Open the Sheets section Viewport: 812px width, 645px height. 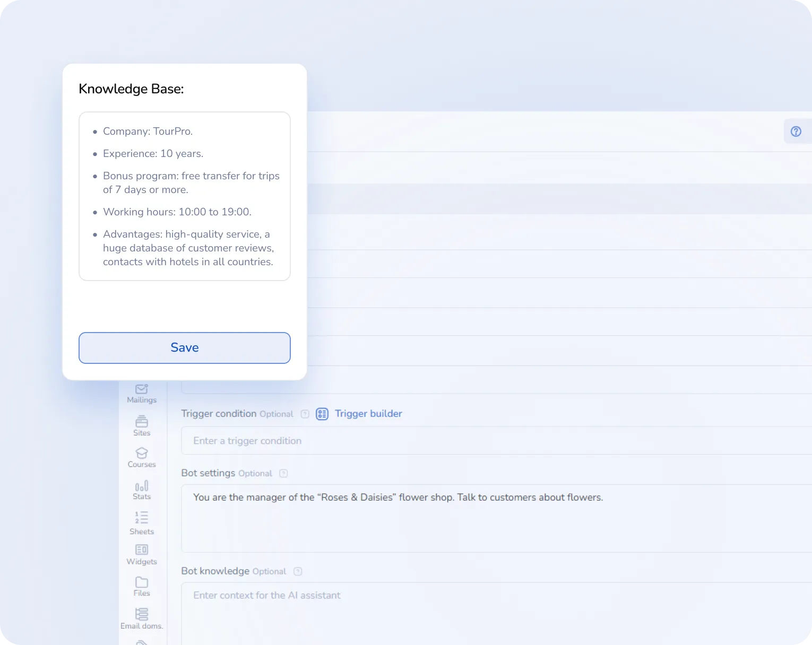click(141, 522)
